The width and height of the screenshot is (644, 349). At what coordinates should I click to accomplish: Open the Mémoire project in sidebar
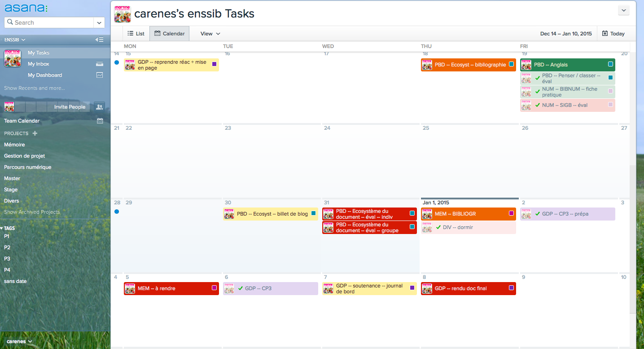(14, 145)
